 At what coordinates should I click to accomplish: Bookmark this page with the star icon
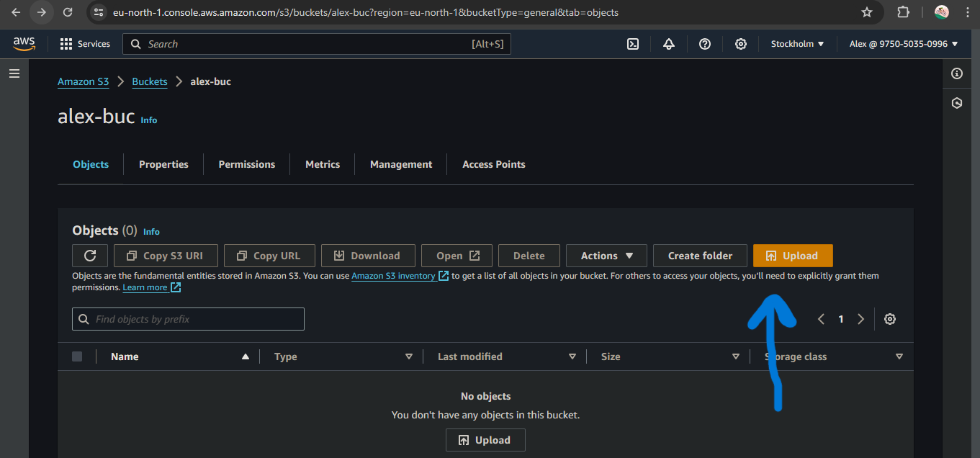point(867,12)
